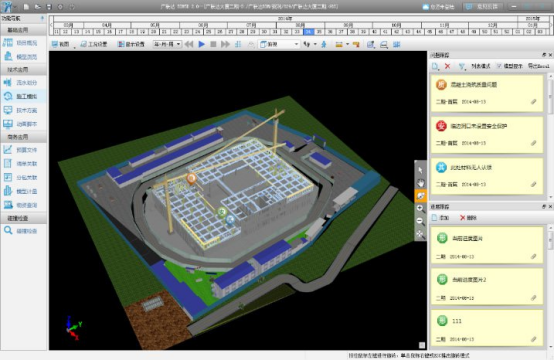Select the red 安 safety issue card

point(487,134)
